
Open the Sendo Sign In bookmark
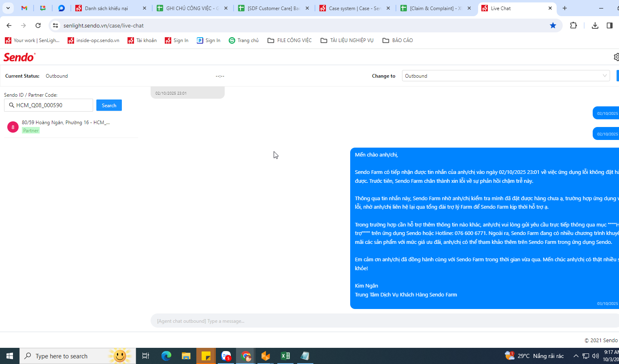(x=177, y=40)
